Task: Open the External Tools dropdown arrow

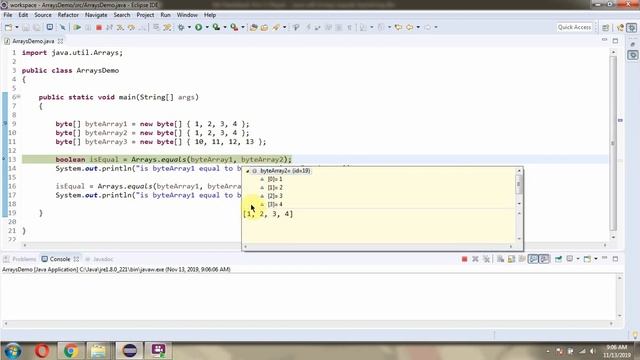Action: click(242, 27)
